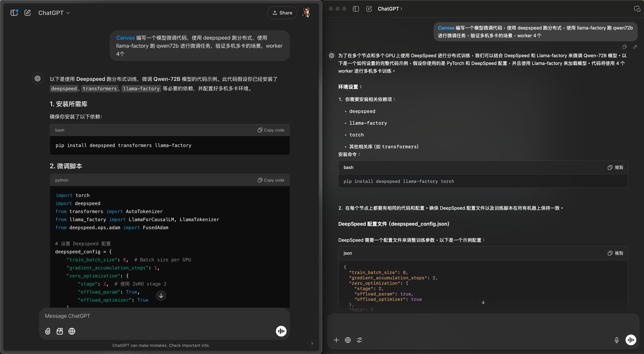The width and height of the screenshot is (644, 354).
Task: Edit the user message with pencil icon
Action: click(635, 47)
